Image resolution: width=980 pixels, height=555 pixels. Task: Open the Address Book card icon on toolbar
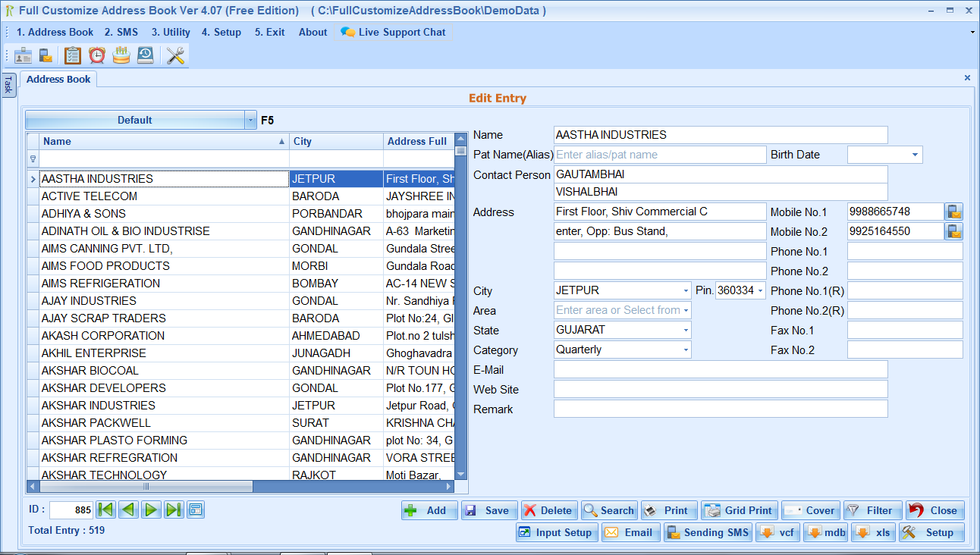click(x=23, y=55)
